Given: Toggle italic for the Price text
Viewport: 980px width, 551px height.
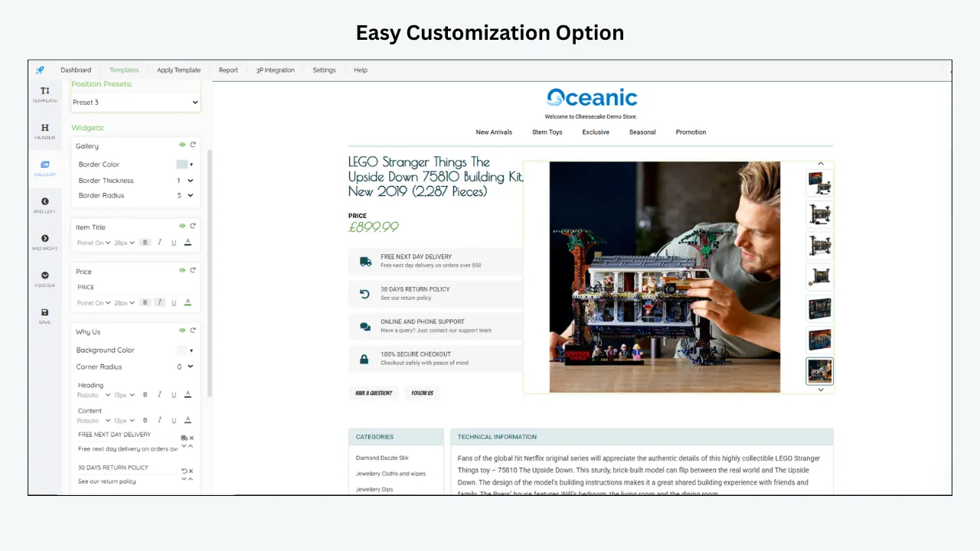Looking at the screenshot, I should pos(159,302).
